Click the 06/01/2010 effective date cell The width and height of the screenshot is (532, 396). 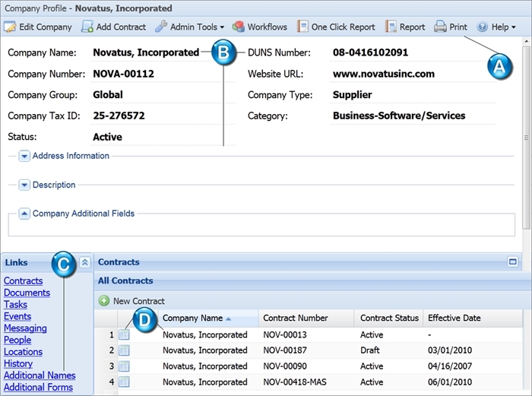click(450, 382)
